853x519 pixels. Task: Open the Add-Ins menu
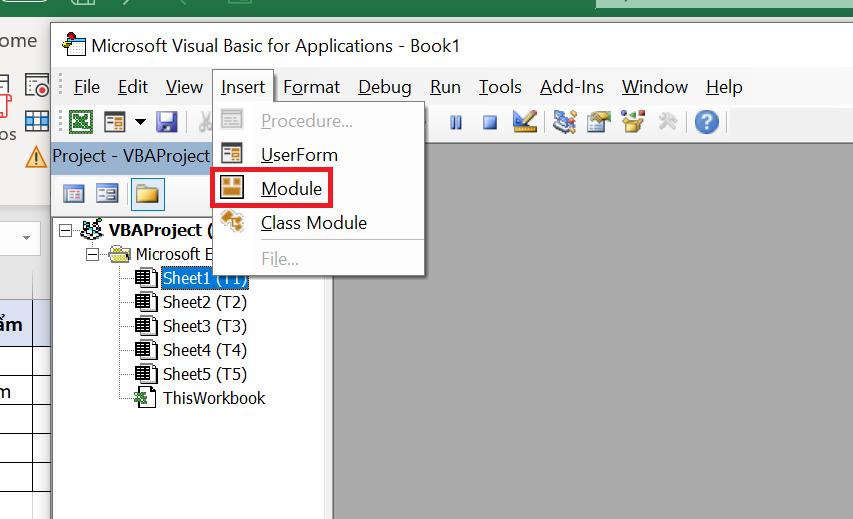(x=572, y=87)
